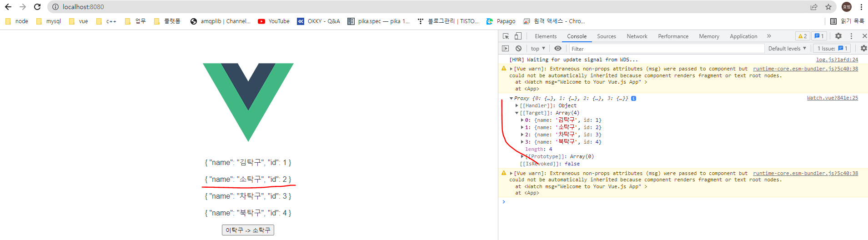
Task: View site information icon in address bar
Action: [55, 7]
